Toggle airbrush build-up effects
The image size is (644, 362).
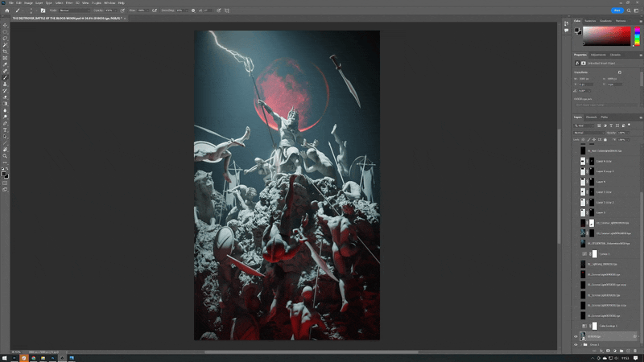pos(155,10)
